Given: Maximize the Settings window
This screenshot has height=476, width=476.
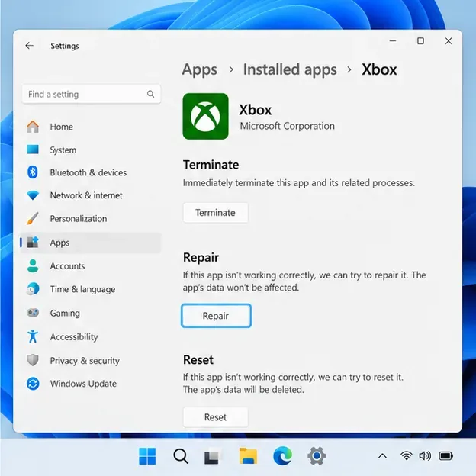Looking at the screenshot, I should (x=420, y=40).
